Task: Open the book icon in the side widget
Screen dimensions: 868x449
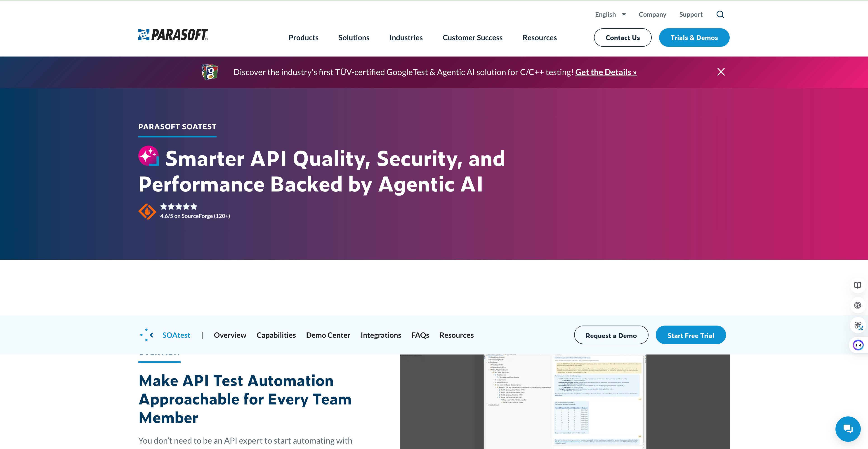Action: pos(858,285)
